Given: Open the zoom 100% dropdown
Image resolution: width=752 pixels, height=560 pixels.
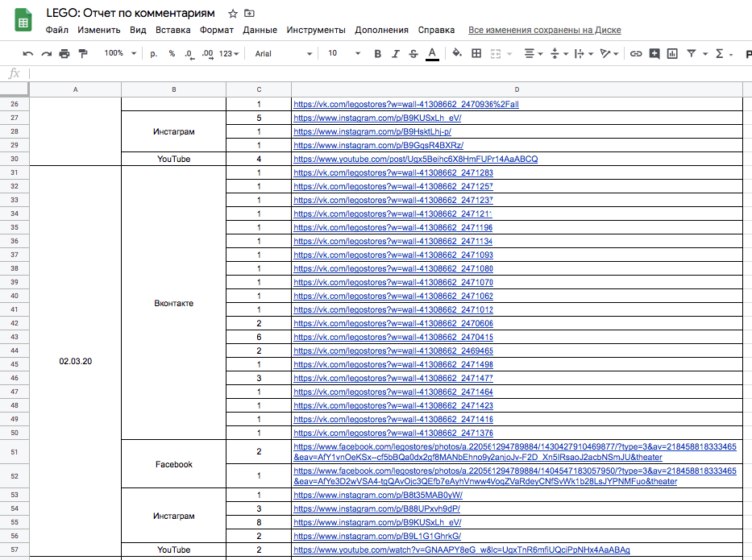Looking at the screenshot, I should click(x=119, y=54).
